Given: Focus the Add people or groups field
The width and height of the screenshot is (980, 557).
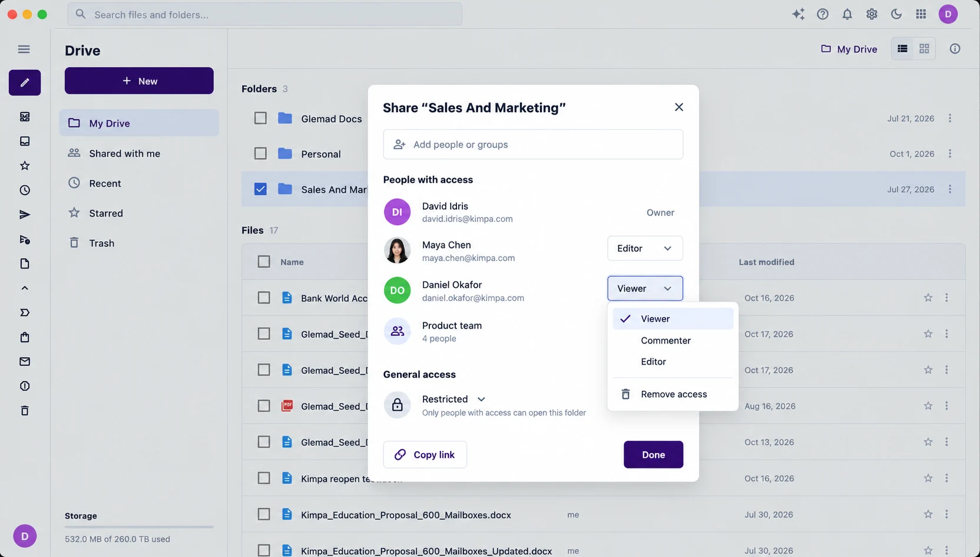Looking at the screenshot, I should (533, 144).
